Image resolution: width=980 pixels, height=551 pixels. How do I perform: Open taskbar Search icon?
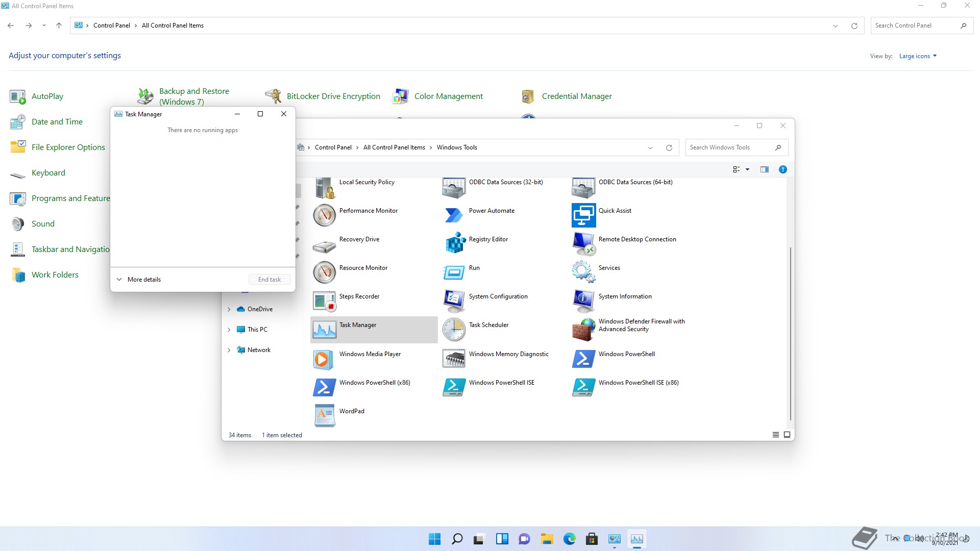pyautogui.click(x=457, y=539)
